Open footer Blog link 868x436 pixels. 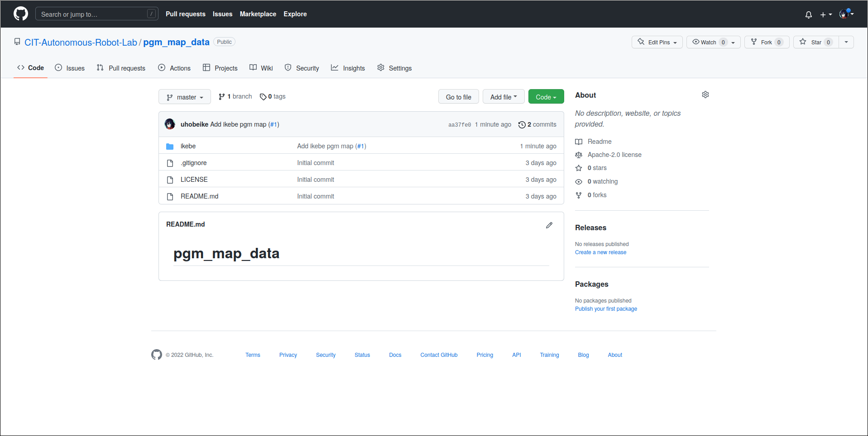583,355
